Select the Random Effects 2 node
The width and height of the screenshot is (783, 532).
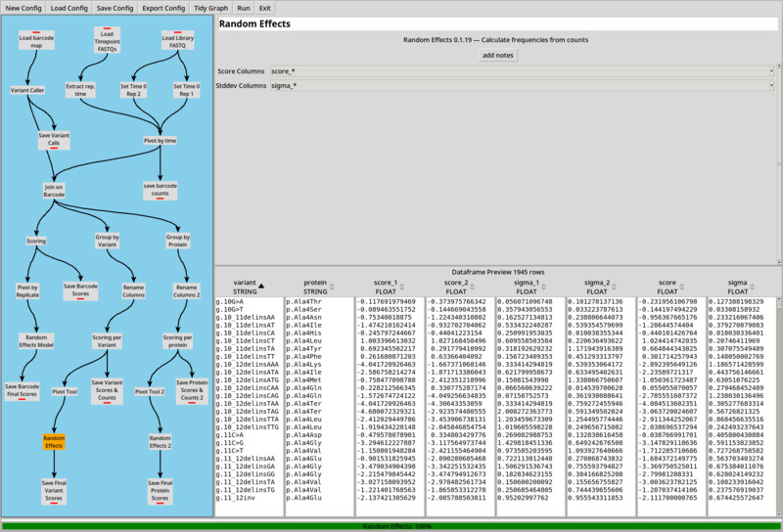click(160, 442)
